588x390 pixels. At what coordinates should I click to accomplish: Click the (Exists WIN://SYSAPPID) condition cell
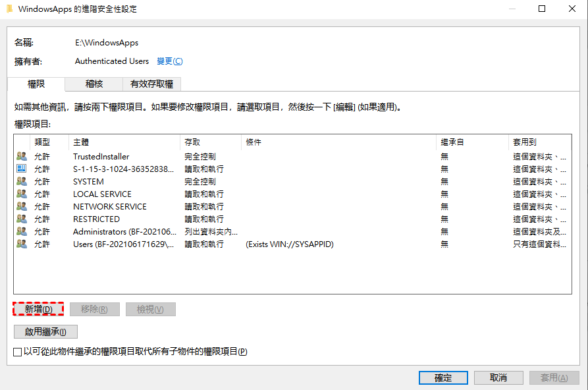[x=290, y=244]
